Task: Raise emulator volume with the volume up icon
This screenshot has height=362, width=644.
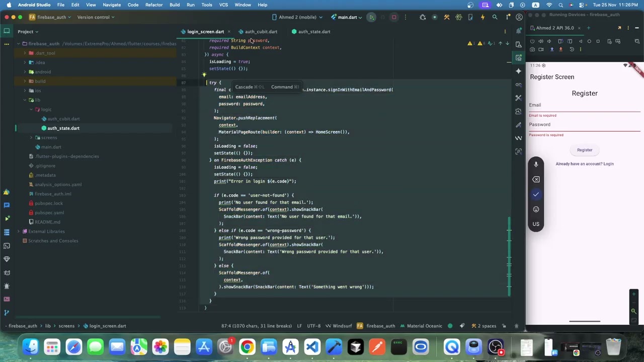Action: pos(541,41)
